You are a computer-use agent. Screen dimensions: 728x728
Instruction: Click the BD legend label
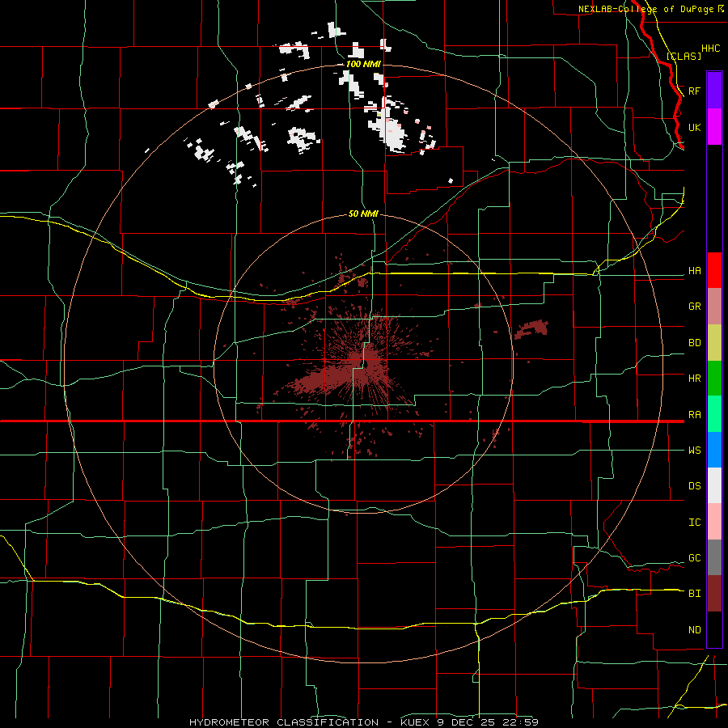coord(694,343)
